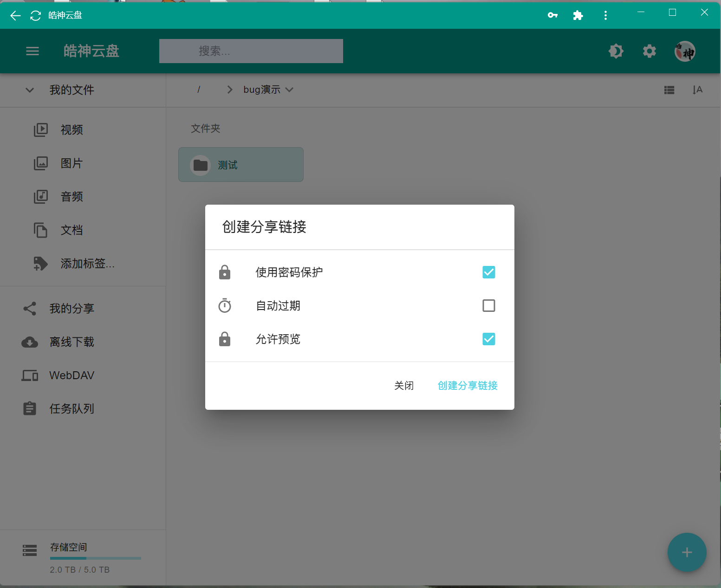Click 我的文件 heading
The width and height of the screenshot is (721, 588).
pos(72,90)
